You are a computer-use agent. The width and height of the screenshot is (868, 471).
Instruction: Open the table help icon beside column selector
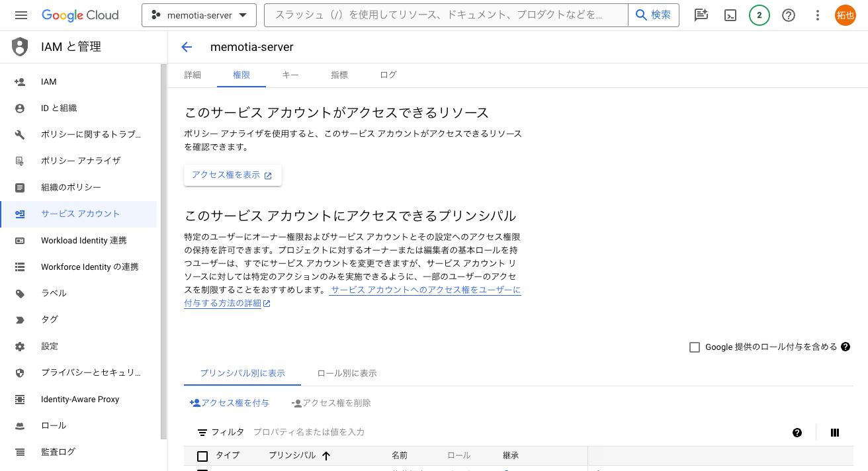797,433
